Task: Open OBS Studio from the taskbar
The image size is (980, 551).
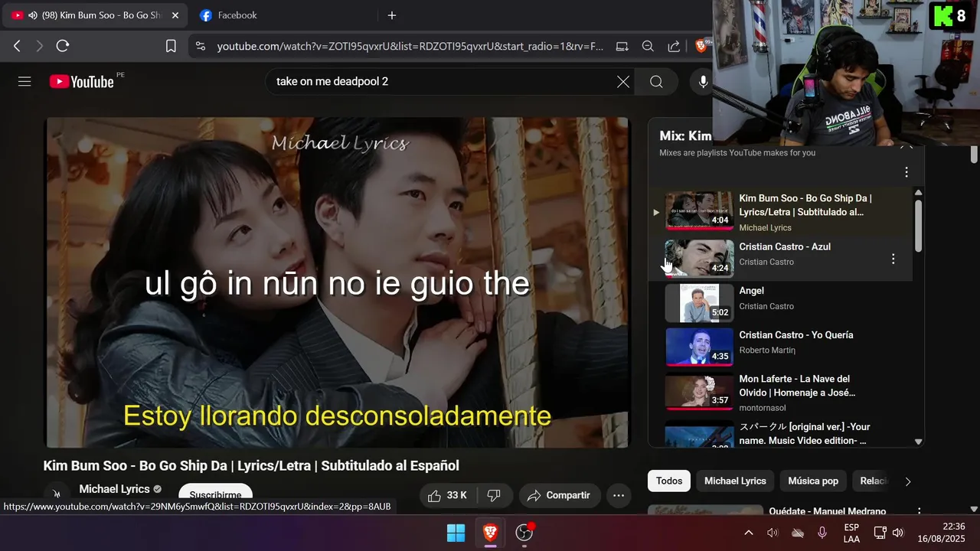Action: point(524,533)
